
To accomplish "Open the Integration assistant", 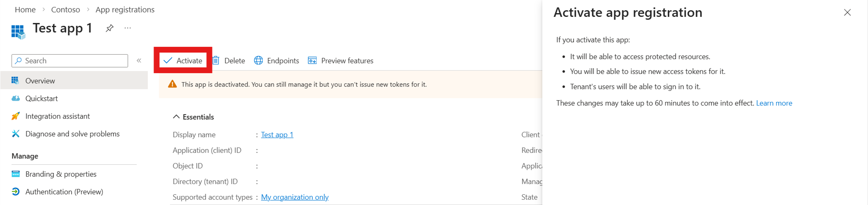I will click(58, 116).
